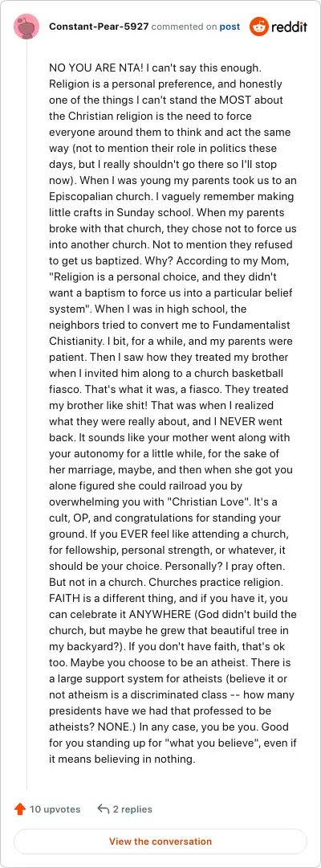The height and width of the screenshot is (868, 321).
Task: Open the Constant-Pear-5927 avatar image
Action: (26, 27)
